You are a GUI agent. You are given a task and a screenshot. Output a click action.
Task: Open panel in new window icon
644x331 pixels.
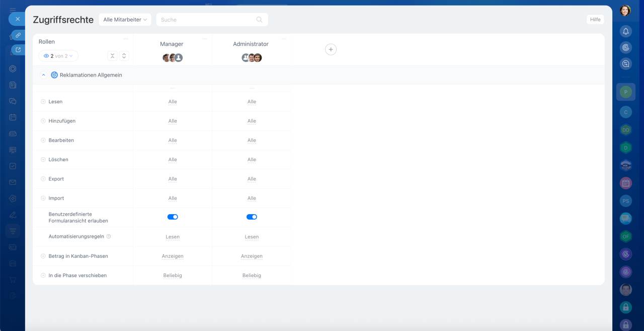coord(18,50)
